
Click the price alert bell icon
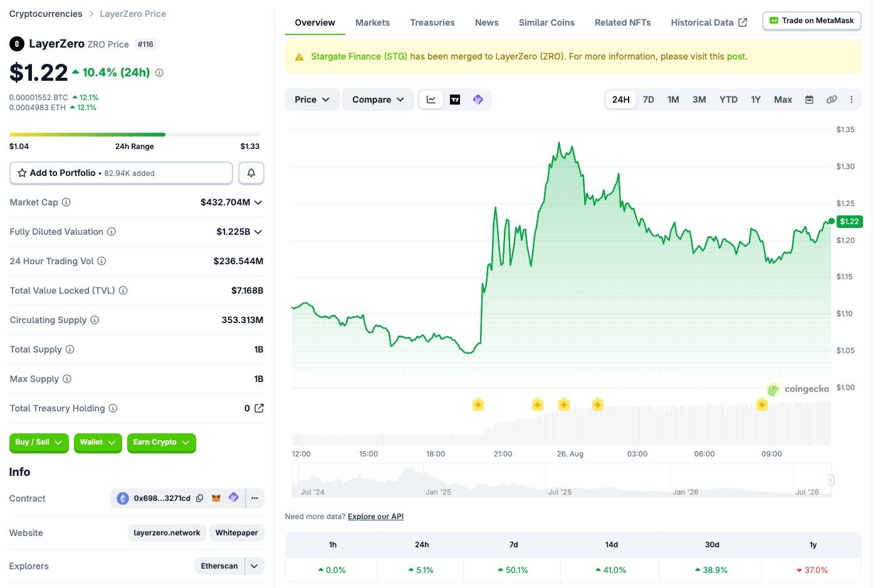pos(251,173)
